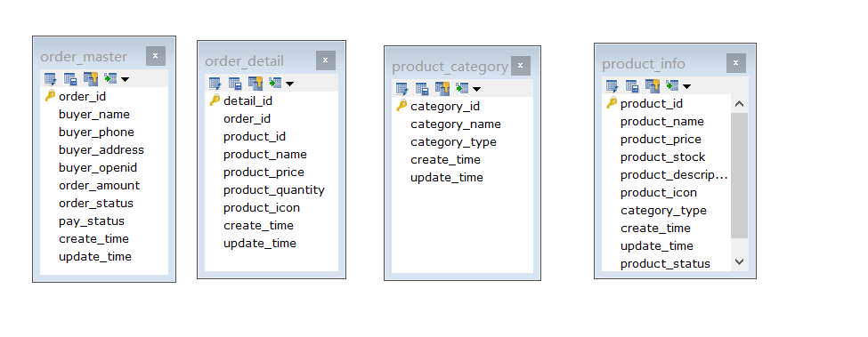This screenshot has height=337, width=868.
Task: Open the toolbar dropdown arrow in order_master
Action: (x=125, y=79)
